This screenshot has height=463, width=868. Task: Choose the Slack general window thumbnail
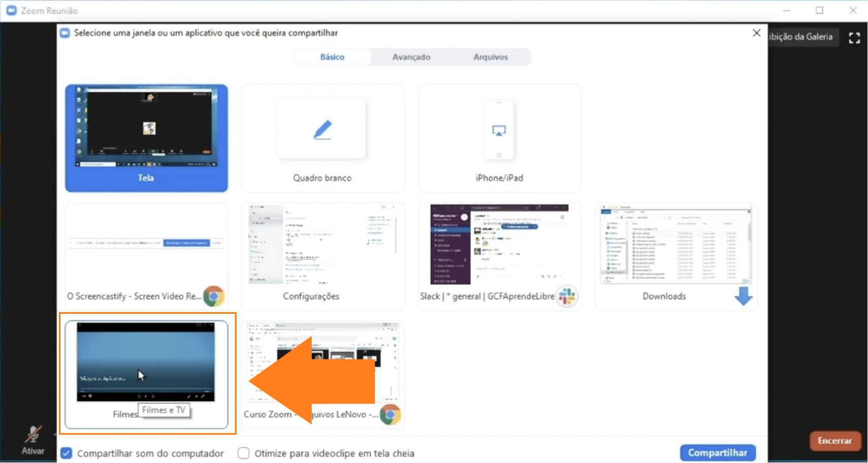click(x=499, y=256)
